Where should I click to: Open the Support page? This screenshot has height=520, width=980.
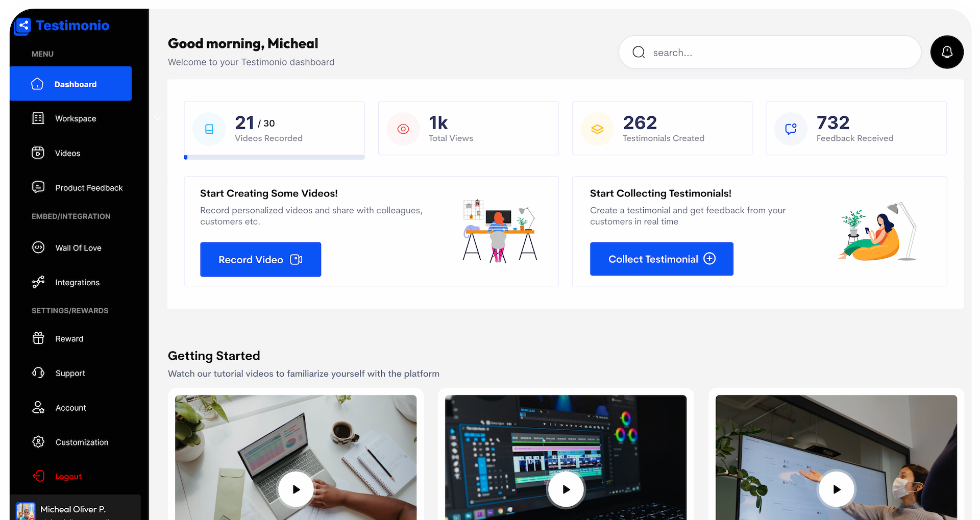pos(70,373)
